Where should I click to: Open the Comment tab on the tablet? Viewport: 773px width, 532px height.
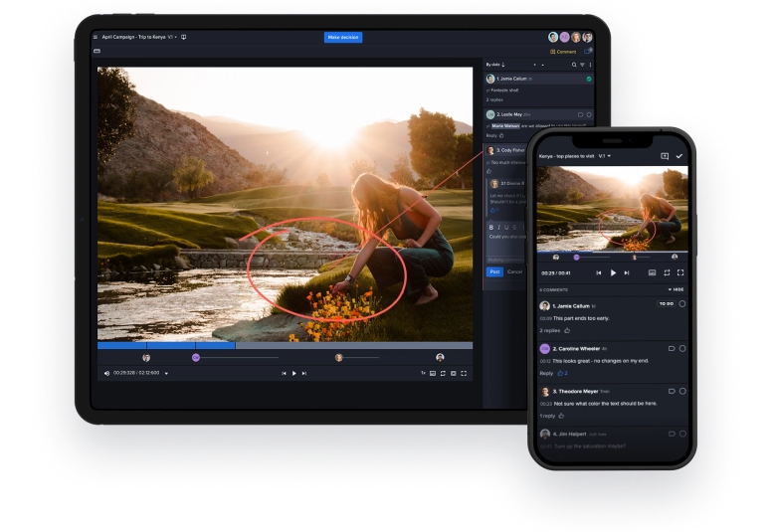(564, 52)
